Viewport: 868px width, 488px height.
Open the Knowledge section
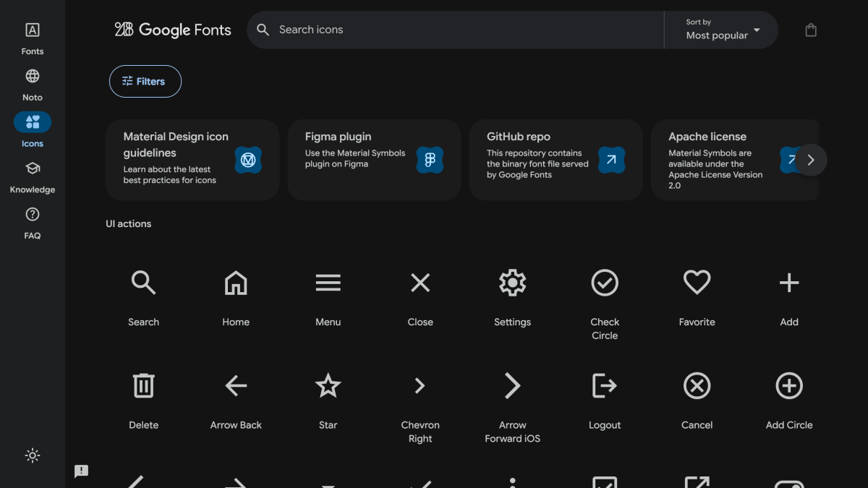click(x=33, y=176)
